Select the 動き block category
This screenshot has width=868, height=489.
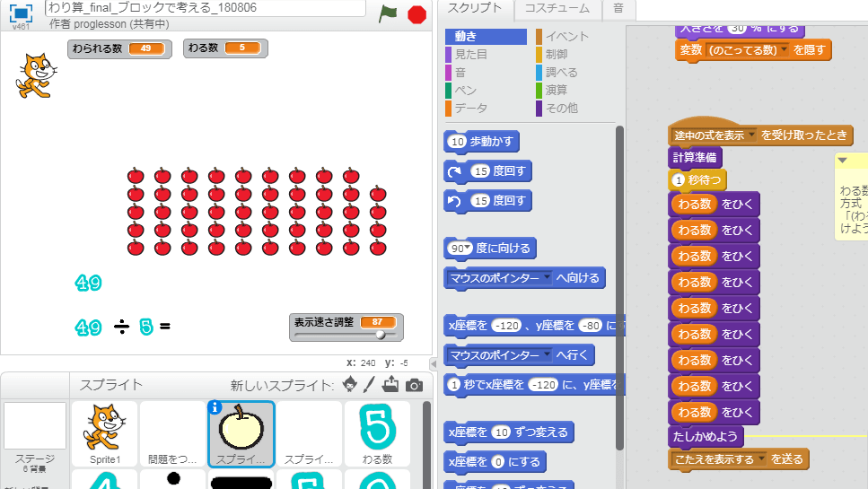(486, 37)
